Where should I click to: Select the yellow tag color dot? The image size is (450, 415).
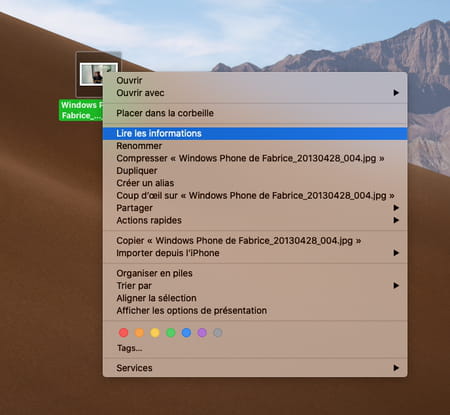155,332
